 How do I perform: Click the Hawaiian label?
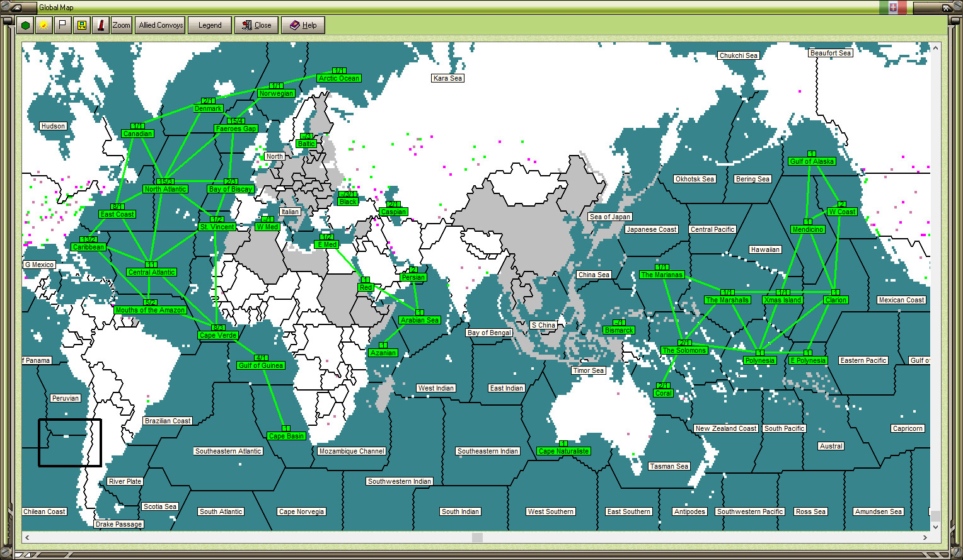[x=765, y=249]
